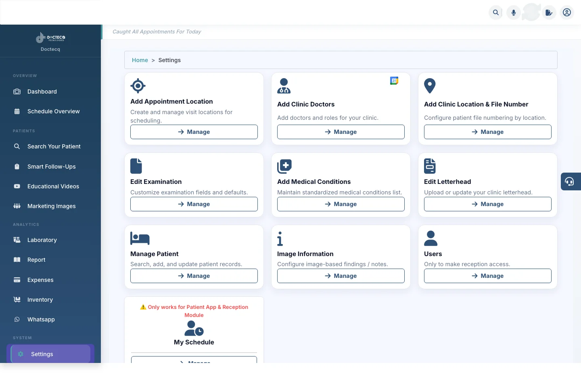This screenshot has width=581, height=392.
Task: Click the Google Calendar icon on Clinic Doctors card
Action: pyautogui.click(x=394, y=81)
